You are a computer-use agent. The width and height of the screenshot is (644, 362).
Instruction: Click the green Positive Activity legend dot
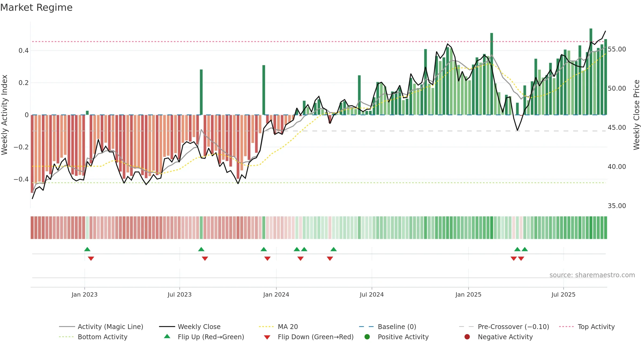(367, 337)
